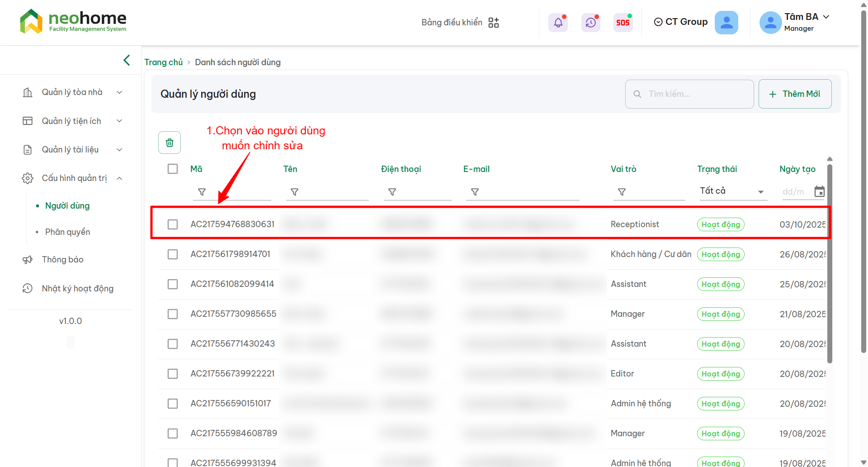Open the date picker calendar icon

(x=819, y=192)
